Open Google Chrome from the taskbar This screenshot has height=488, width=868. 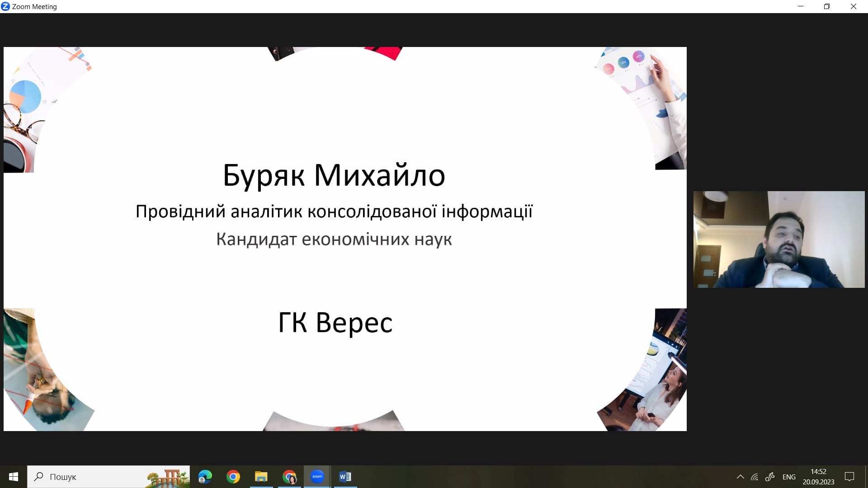[233, 477]
